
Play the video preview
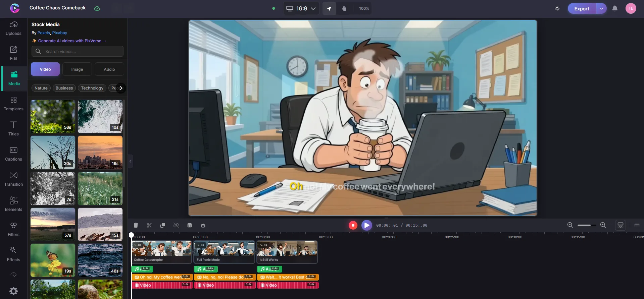click(367, 225)
